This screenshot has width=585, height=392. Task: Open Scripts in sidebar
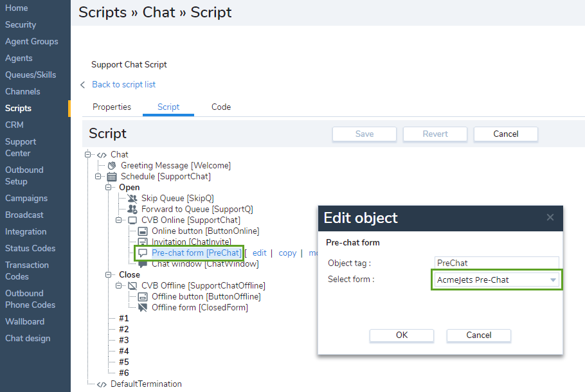tap(18, 108)
